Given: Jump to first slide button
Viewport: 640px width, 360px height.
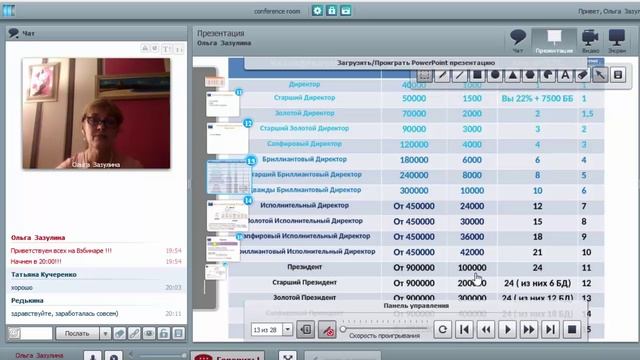Looking at the screenshot, I should (x=464, y=329).
